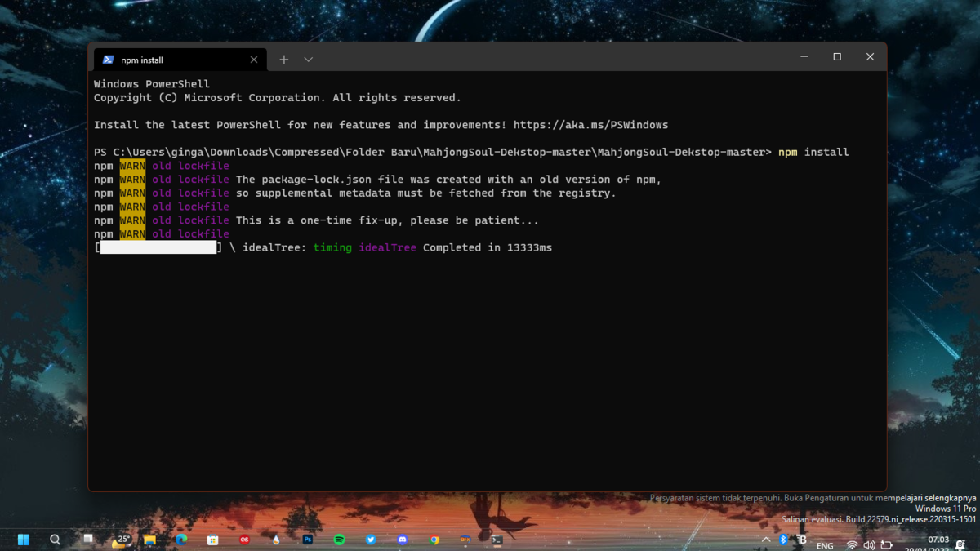Open the volume speaker quick settings
Viewport: 980px width, 551px height.
tap(869, 545)
